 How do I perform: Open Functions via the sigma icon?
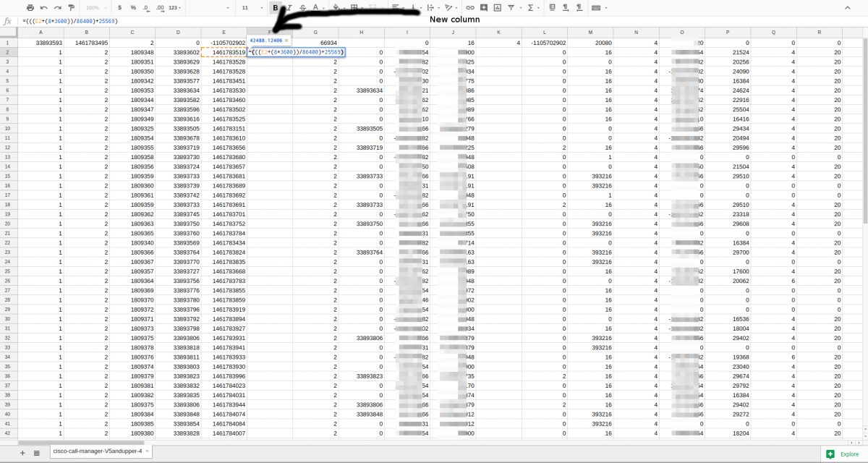point(530,7)
